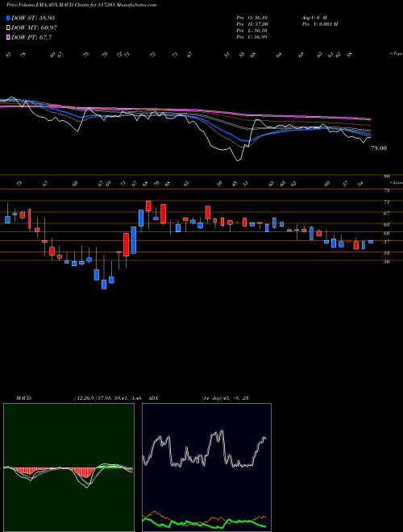Click the tall red candle near 71 level
Viewport: 403px width, 532px height.
point(148,206)
